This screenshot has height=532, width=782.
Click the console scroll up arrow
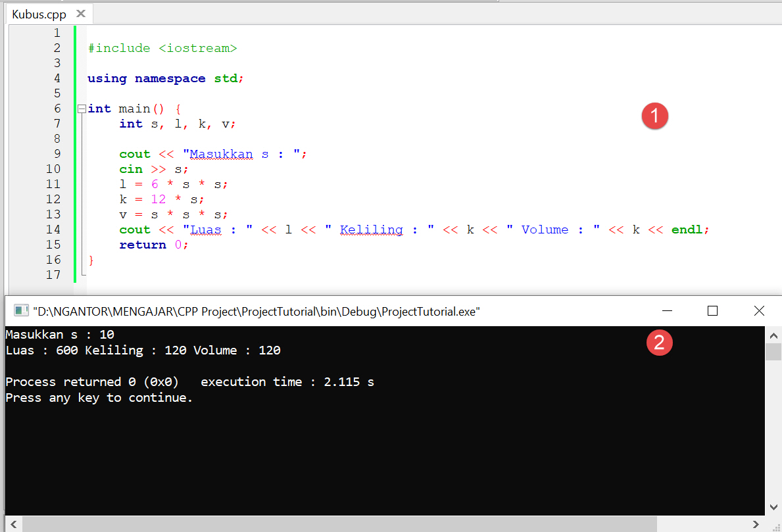click(773, 335)
